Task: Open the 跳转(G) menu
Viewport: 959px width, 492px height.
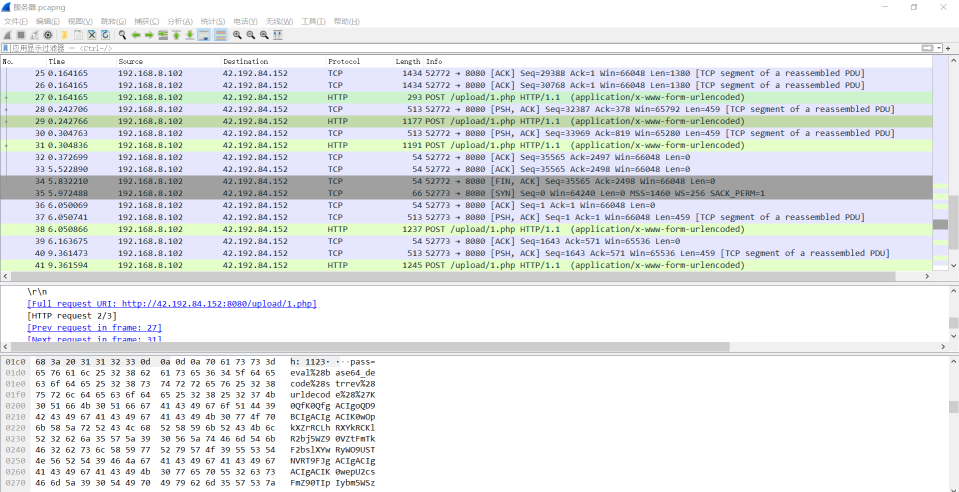Action: click(x=114, y=21)
